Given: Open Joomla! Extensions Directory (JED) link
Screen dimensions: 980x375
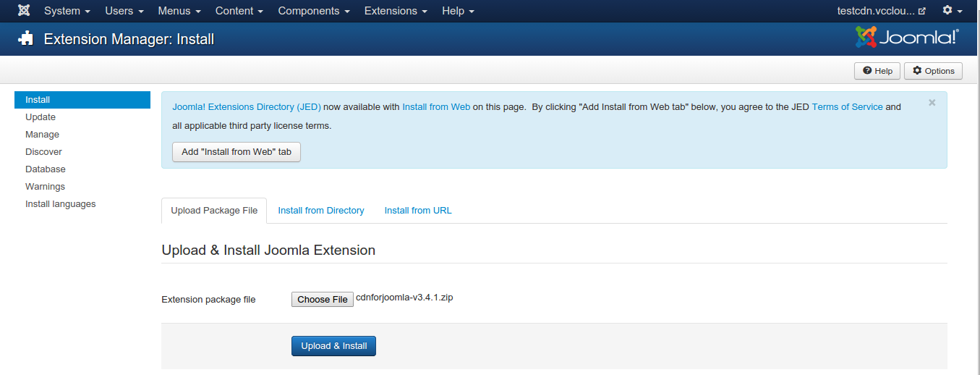Looking at the screenshot, I should [246, 107].
